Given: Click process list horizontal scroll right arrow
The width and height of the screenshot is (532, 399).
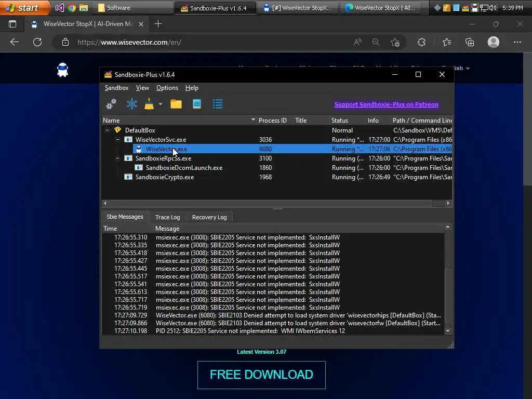Looking at the screenshot, I should pyautogui.click(x=448, y=203).
